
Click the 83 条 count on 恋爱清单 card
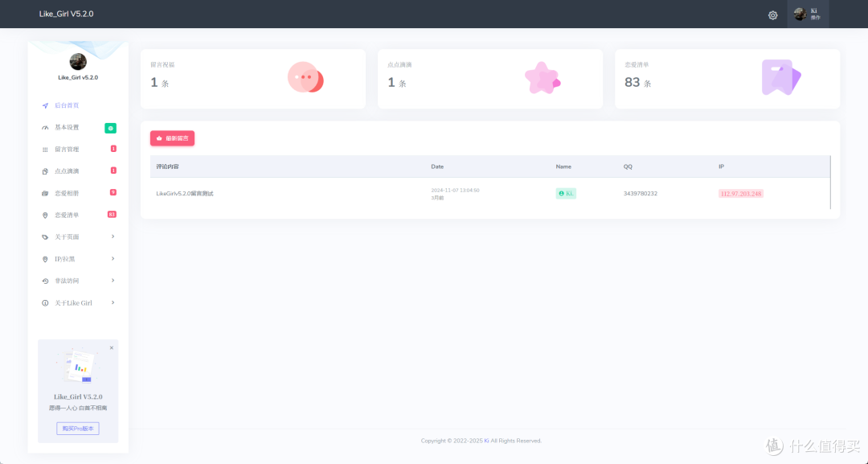(x=637, y=83)
